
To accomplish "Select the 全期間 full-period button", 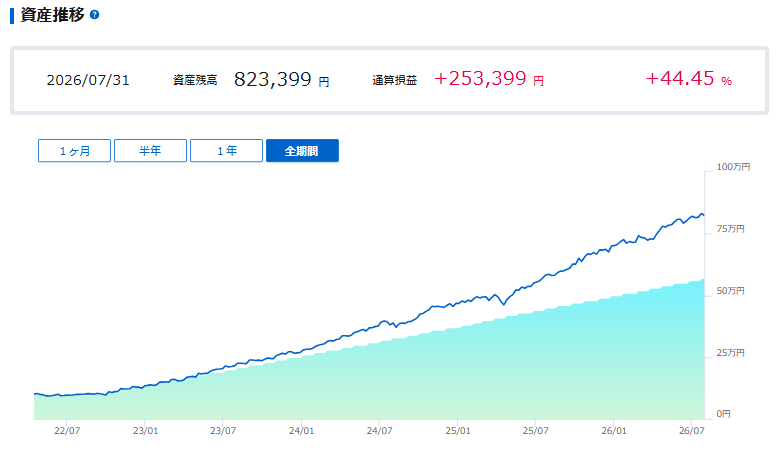I will pos(302,151).
